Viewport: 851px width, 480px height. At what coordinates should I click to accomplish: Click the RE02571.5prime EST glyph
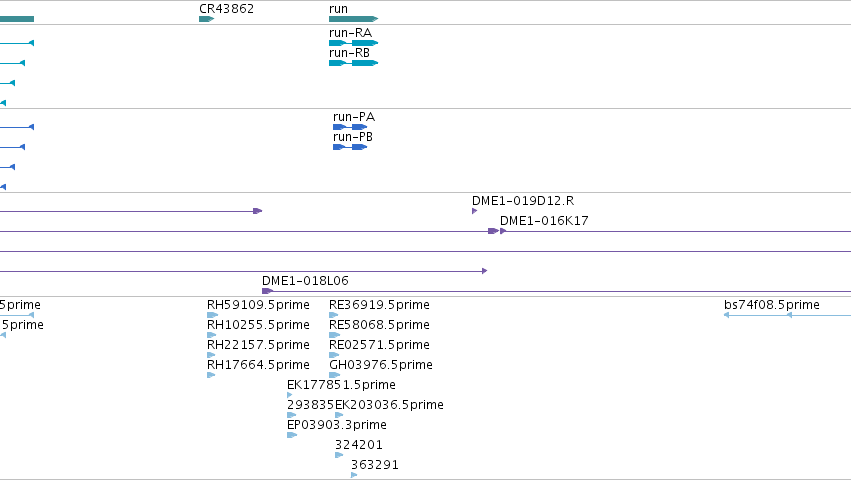tap(334, 355)
